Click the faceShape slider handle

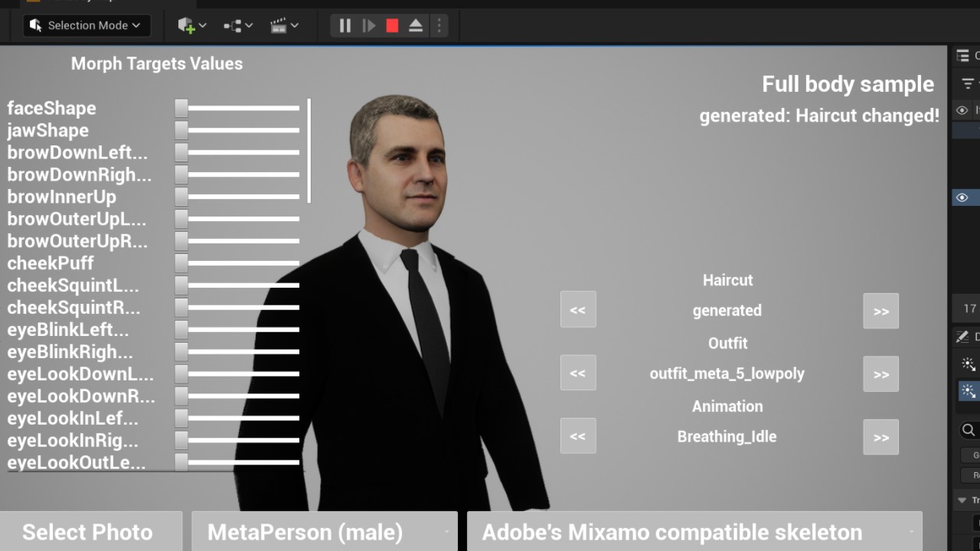(x=181, y=109)
